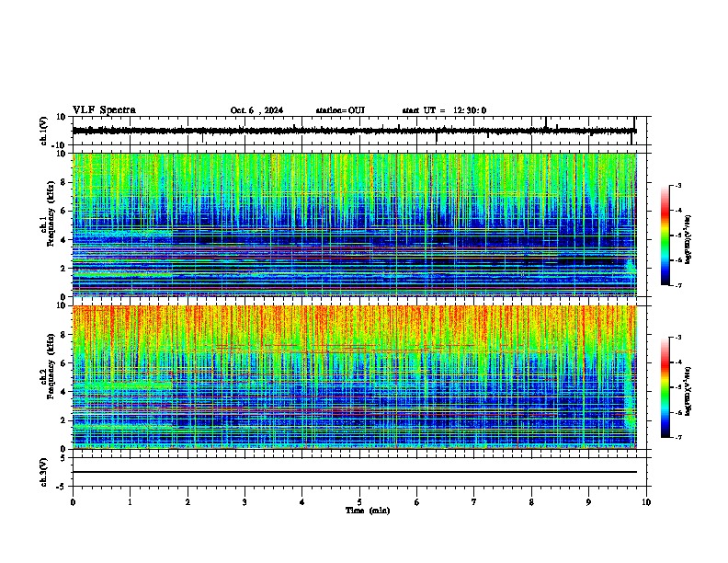The width and height of the screenshot is (728, 563).
Task: Click time axis tick label "0"
Action: point(73,502)
